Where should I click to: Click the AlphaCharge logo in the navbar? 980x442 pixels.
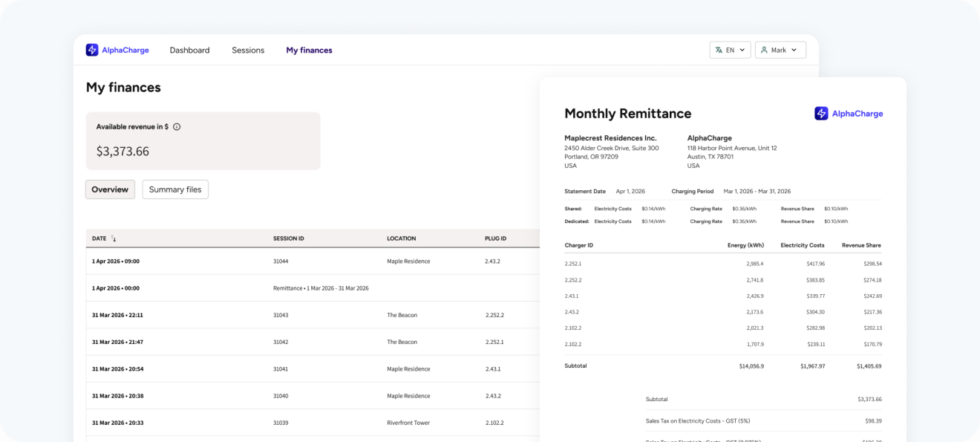[117, 50]
